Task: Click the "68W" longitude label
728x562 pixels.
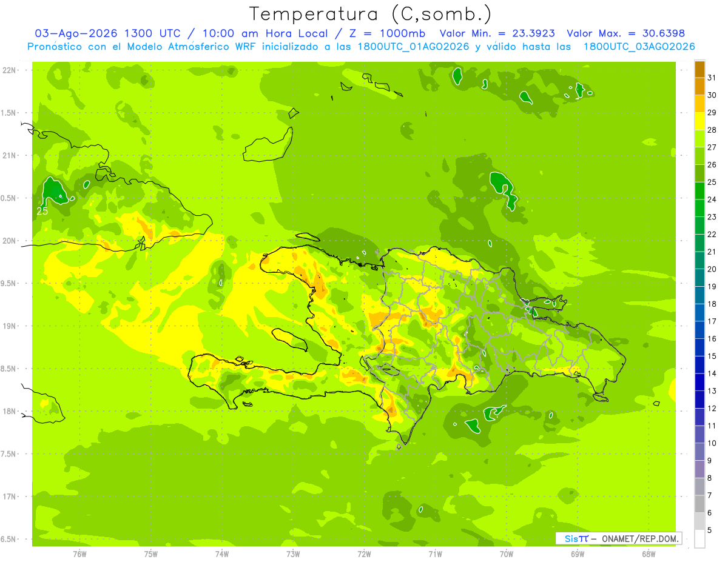Action: pyautogui.click(x=649, y=554)
